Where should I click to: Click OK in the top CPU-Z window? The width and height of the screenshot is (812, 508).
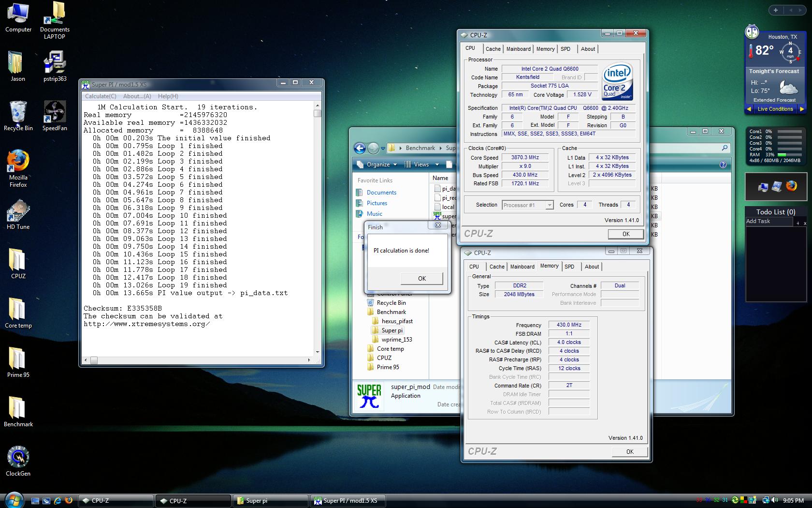point(626,234)
